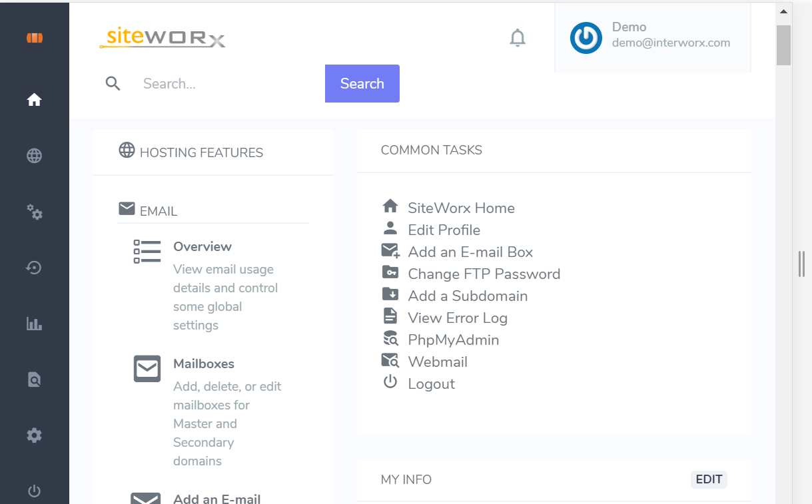Click the database icon beside PhpMyAdmin
812x504 pixels.
[x=390, y=338]
